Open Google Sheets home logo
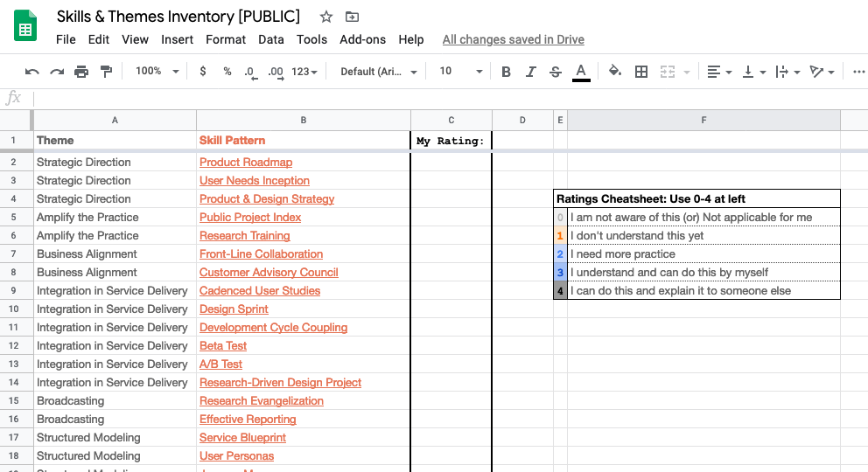Image resolution: width=868 pixels, height=472 pixels. point(25,27)
